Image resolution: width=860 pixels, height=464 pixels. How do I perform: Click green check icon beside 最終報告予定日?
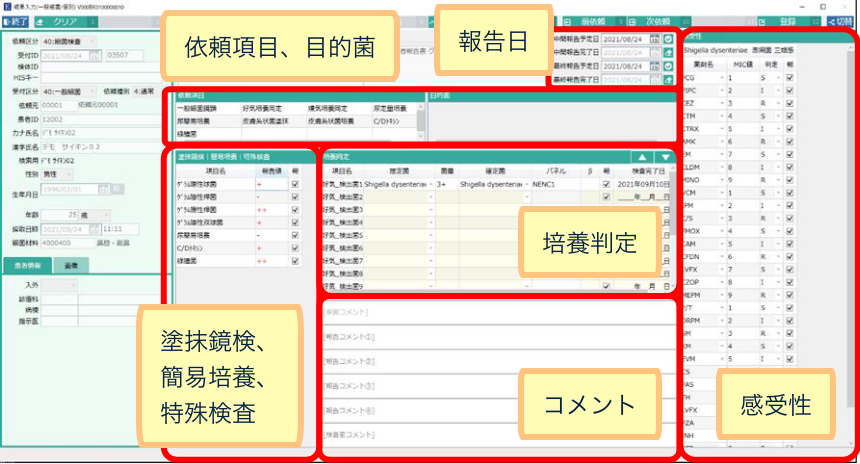click(x=669, y=66)
